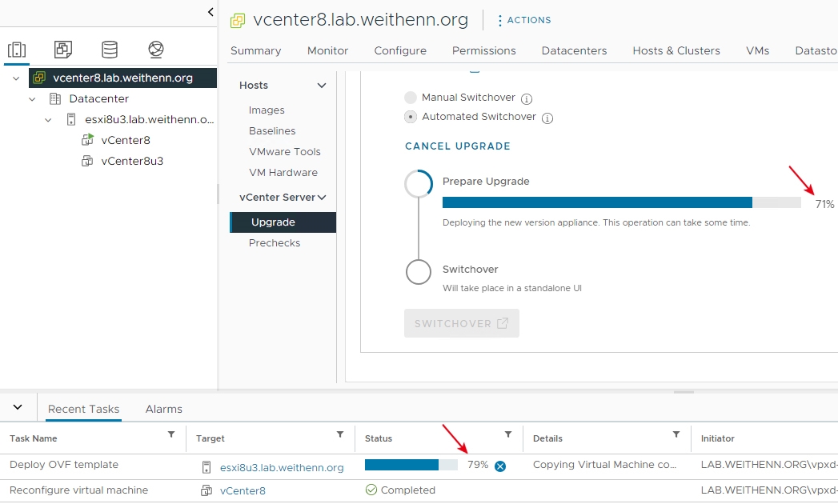Click VM icon in Reconfigure task row
Viewport: 838px width, 504px height.
pos(206,490)
